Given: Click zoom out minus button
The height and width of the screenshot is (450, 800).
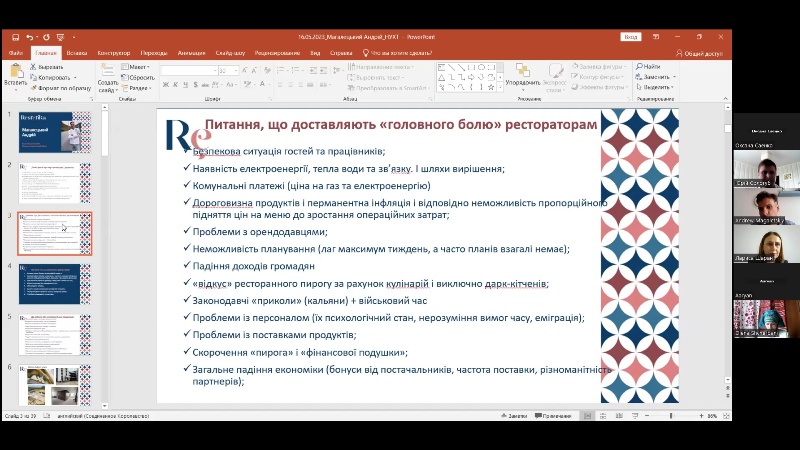Looking at the screenshot, I should click(647, 416).
